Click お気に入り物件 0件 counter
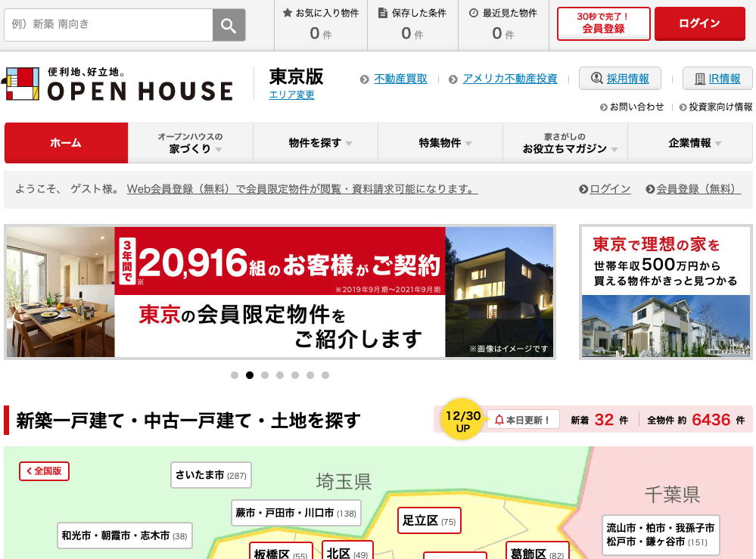756x559 pixels. [321, 24]
